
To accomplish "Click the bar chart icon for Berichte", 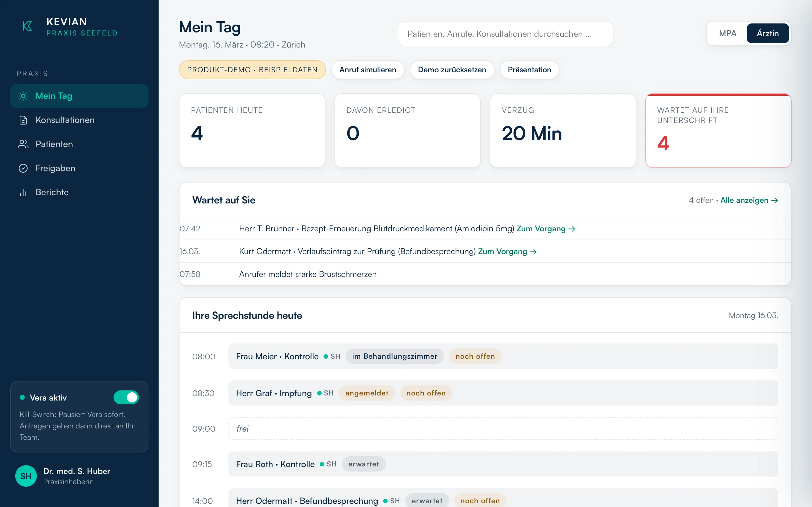I will (23, 192).
